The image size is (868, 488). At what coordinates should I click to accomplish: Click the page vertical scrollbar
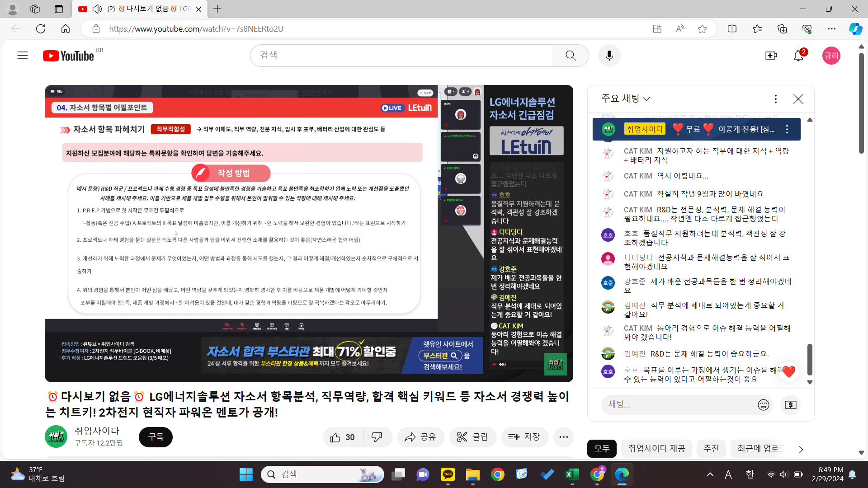[861, 104]
